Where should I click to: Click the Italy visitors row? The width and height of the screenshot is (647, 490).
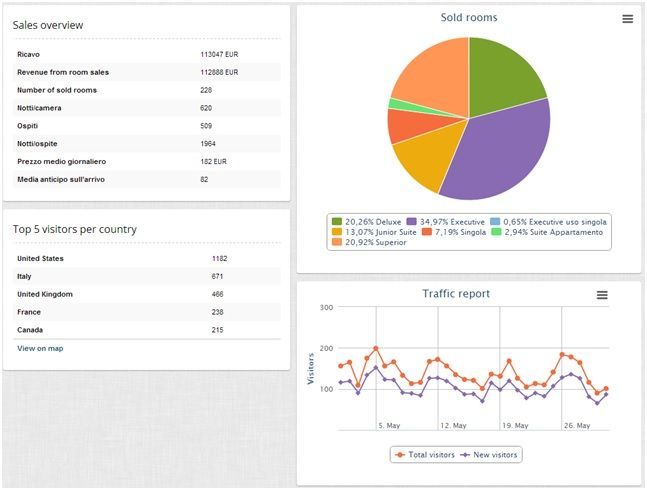[x=147, y=276]
